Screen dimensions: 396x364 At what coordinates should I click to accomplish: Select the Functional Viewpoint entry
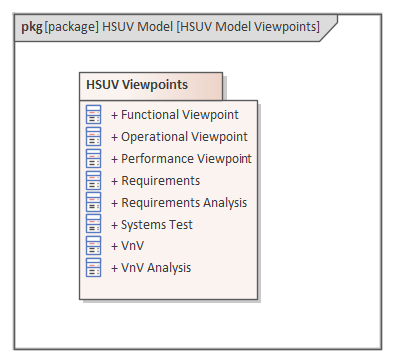tap(175, 115)
